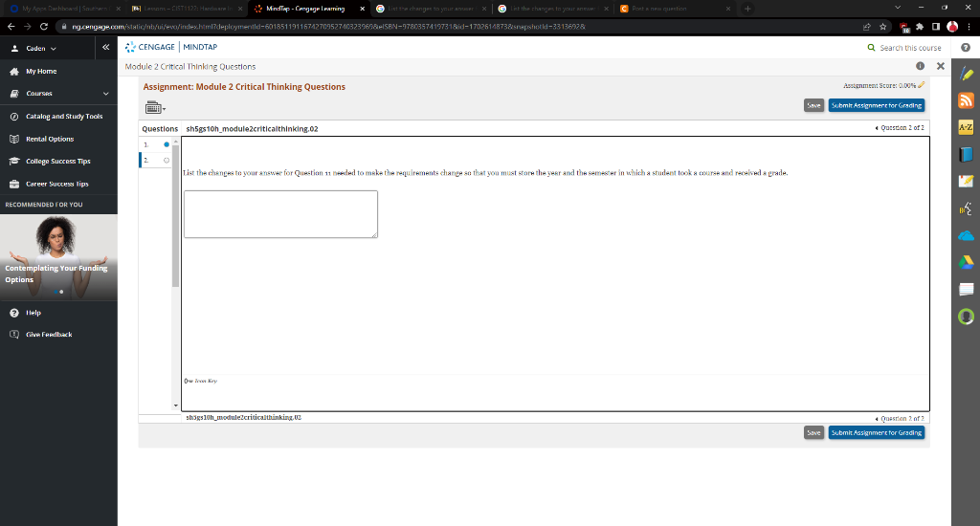
Task: Click Give Feedback link
Action: click(49, 335)
